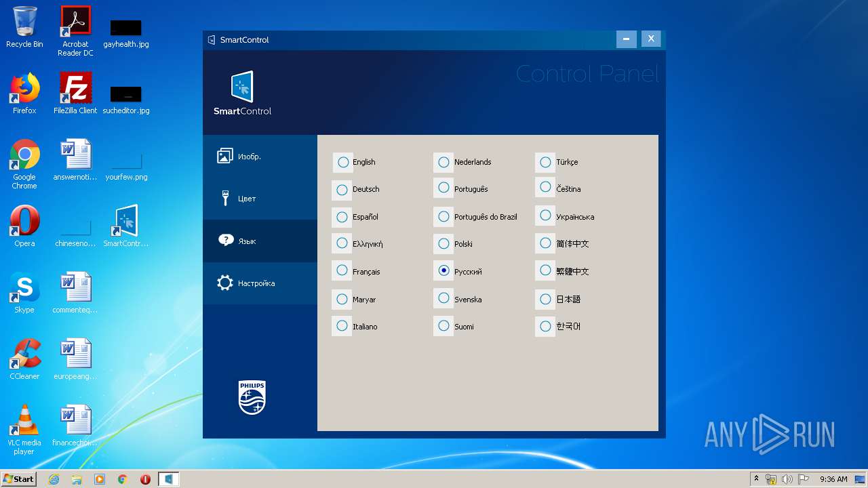
Task: Choose Español language option
Action: pyautogui.click(x=342, y=217)
